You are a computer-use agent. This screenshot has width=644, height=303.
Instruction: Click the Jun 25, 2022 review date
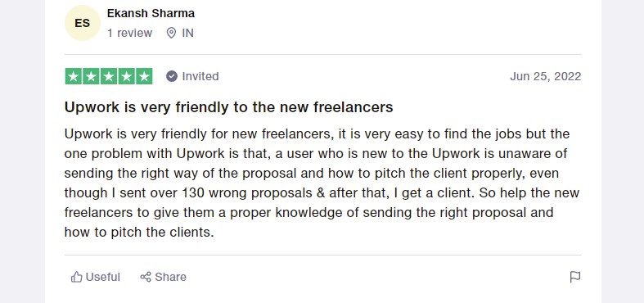[x=546, y=76]
